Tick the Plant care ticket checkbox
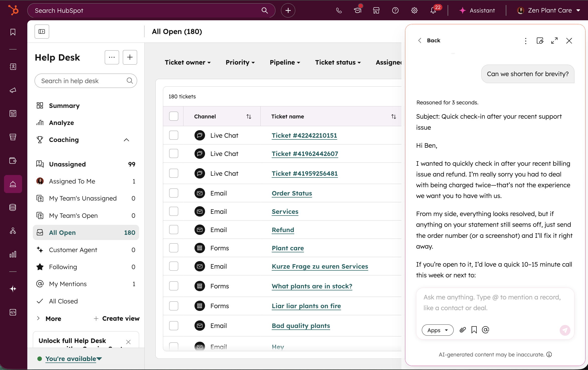The image size is (588, 370). (x=173, y=248)
